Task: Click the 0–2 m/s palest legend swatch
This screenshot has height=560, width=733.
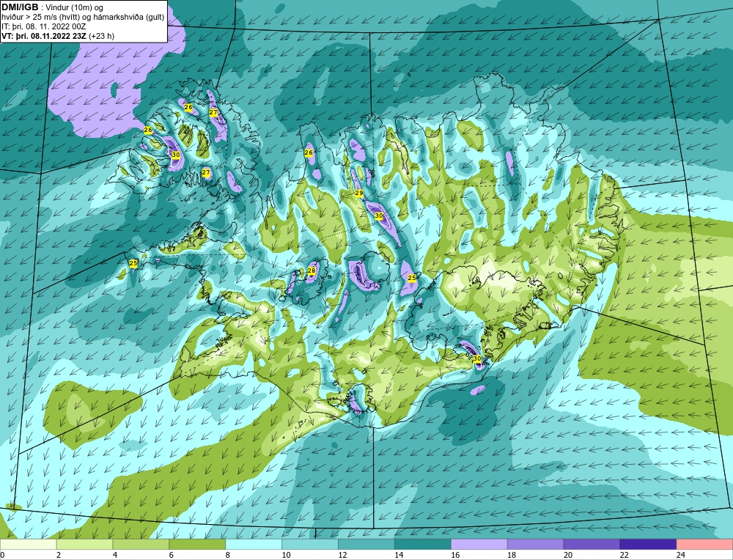Action: point(28,545)
